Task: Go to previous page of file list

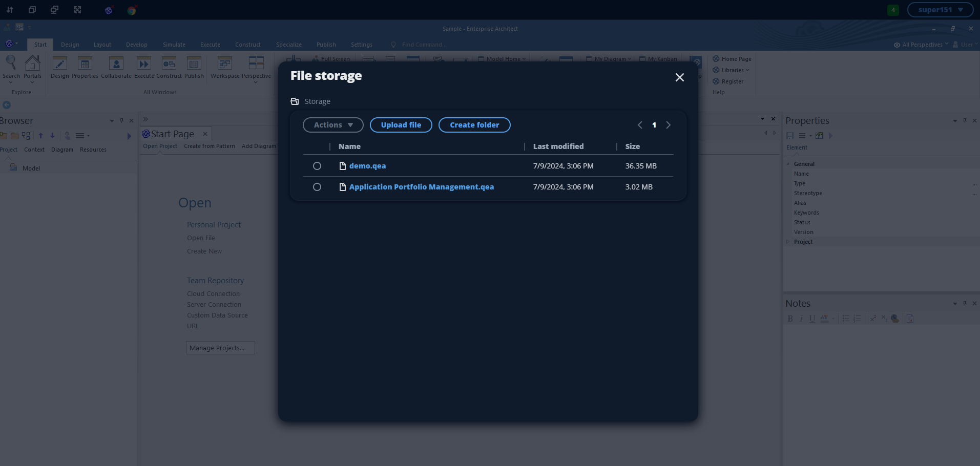Action: [640, 125]
